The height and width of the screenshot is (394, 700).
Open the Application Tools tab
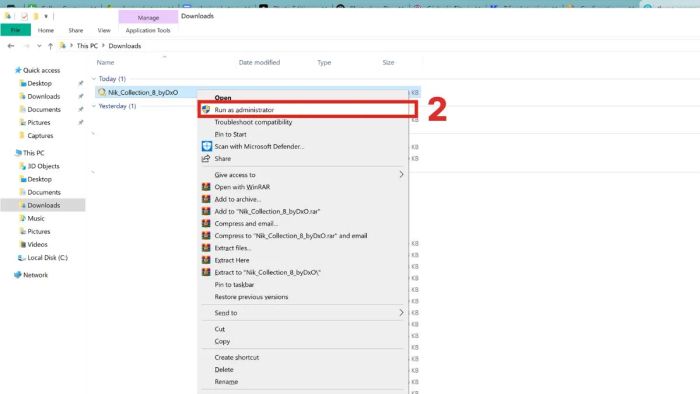coord(148,30)
